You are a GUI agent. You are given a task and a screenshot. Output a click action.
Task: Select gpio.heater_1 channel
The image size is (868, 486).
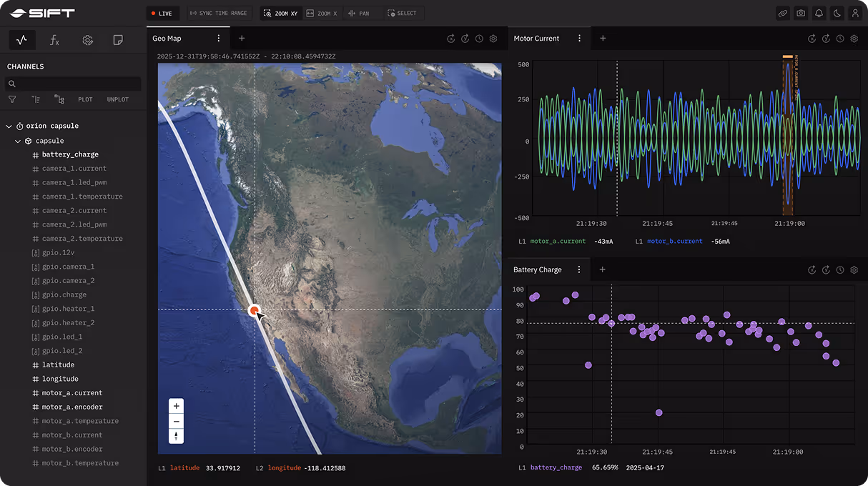pos(68,309)
